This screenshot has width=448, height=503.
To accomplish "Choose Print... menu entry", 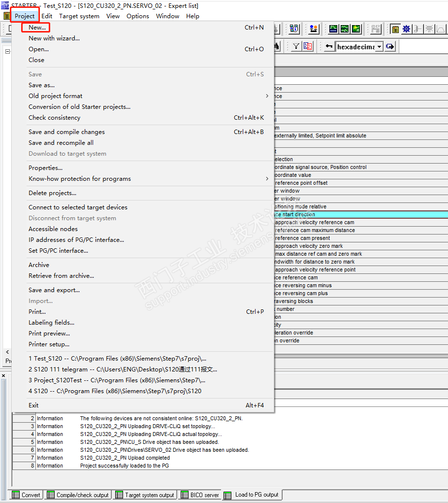I will pos(37,312).
